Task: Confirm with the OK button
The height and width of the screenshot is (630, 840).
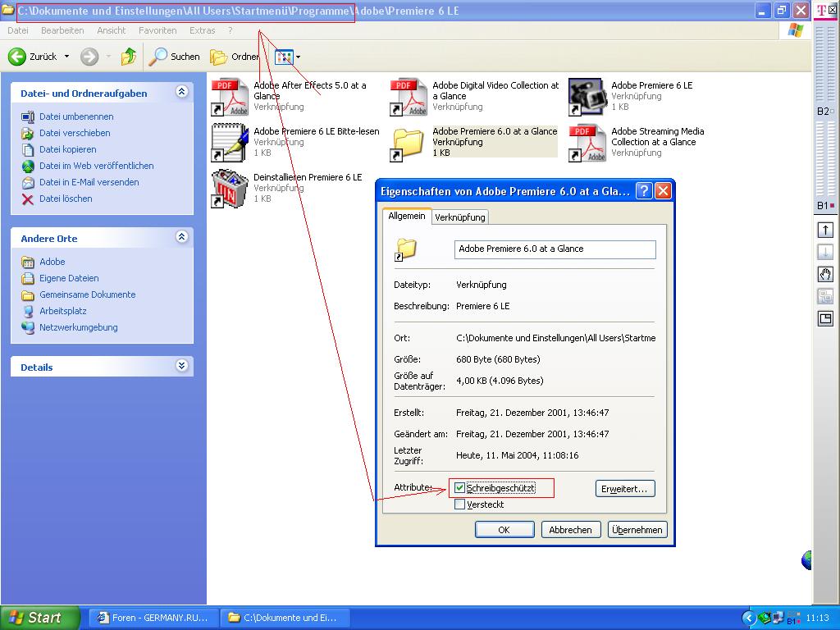Action: click(504, 530)
